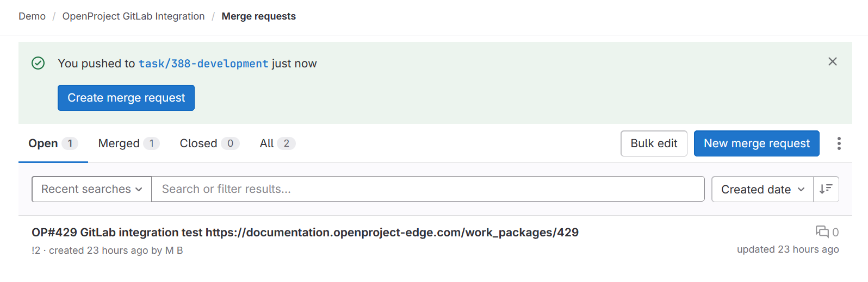Open the task/388-development branch link
Image resolution: width=868 pixels, height=282 pixels.
(x=203, y=64)
